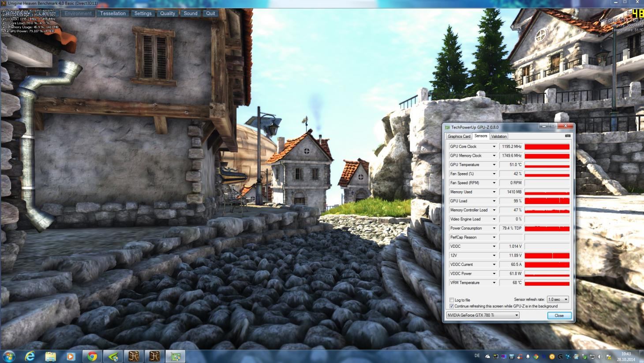Viewport: 644px width, 363px height.
Task: Open Heaven's Settings menu
Action: tap(143, 13)
